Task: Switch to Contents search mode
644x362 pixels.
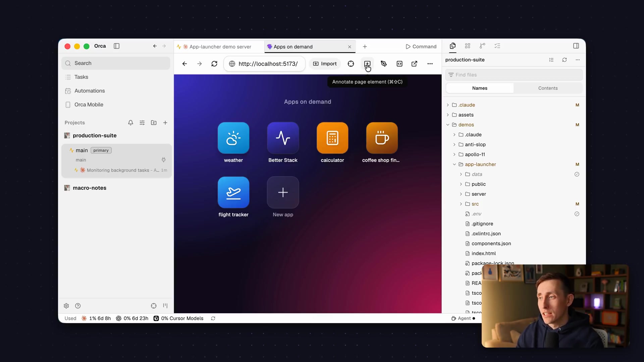Action: (548, 88)
